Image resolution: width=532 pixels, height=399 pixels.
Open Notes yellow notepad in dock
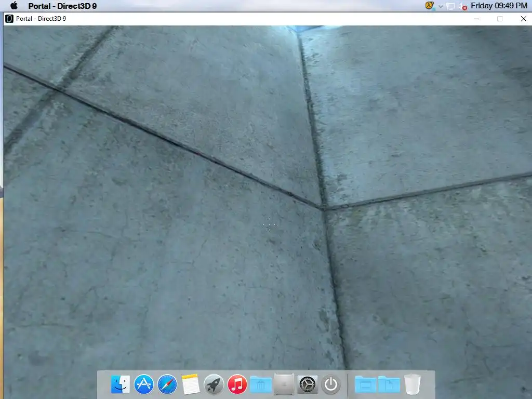coord(191,384)
